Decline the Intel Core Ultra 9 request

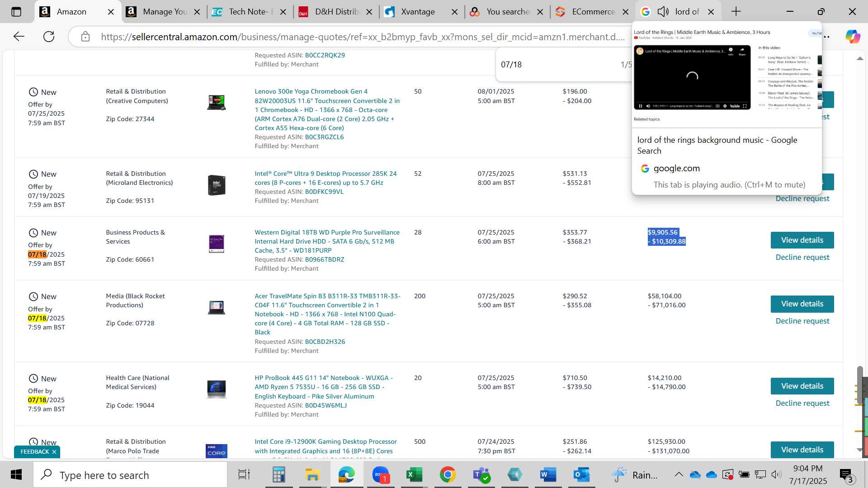coord(802,198)
